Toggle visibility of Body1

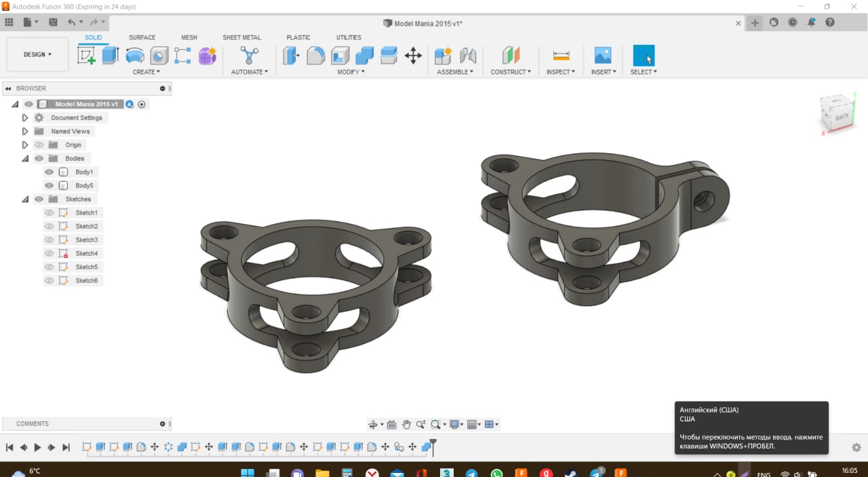click(49, 172)
